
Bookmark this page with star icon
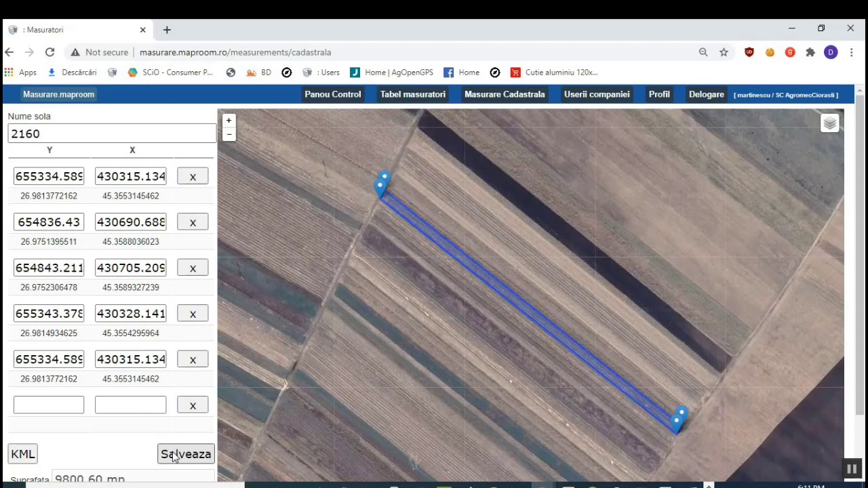[724, 52]
